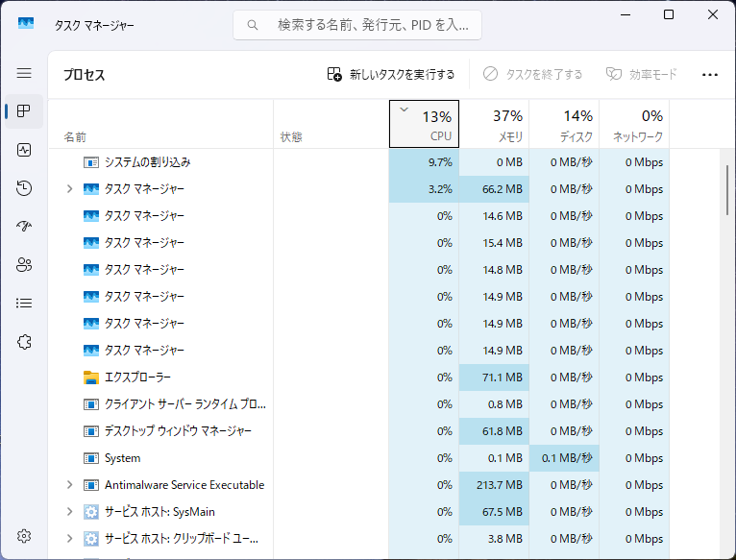Open the Users icon in sidebar

pyautogui.click(x=24, y=265)
